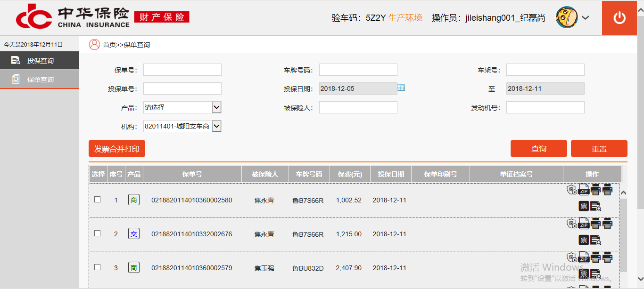The height and width of the screenshot is (289, 644).
Task: Click the left printer icon in row 3
Action: pos(595,258)
